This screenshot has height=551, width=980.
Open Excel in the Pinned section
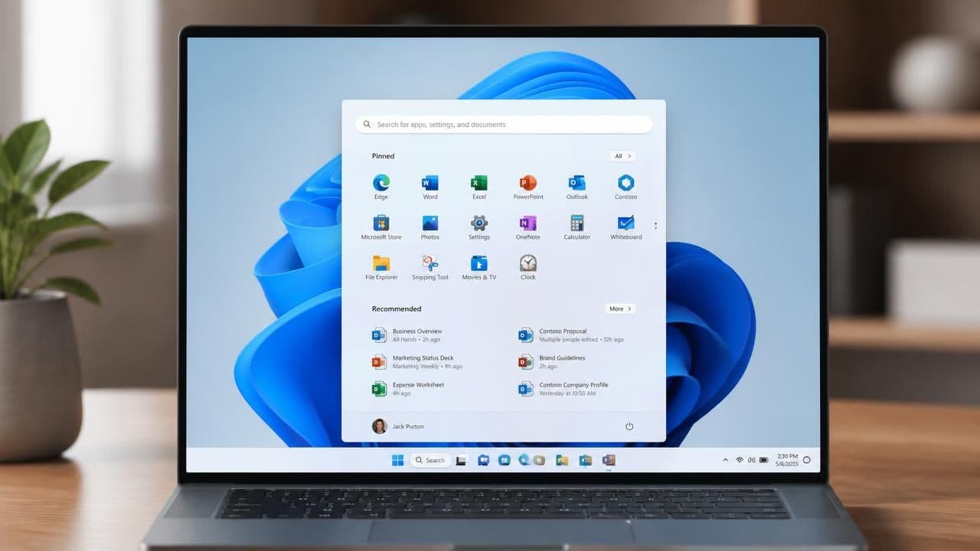click(479, 187)
